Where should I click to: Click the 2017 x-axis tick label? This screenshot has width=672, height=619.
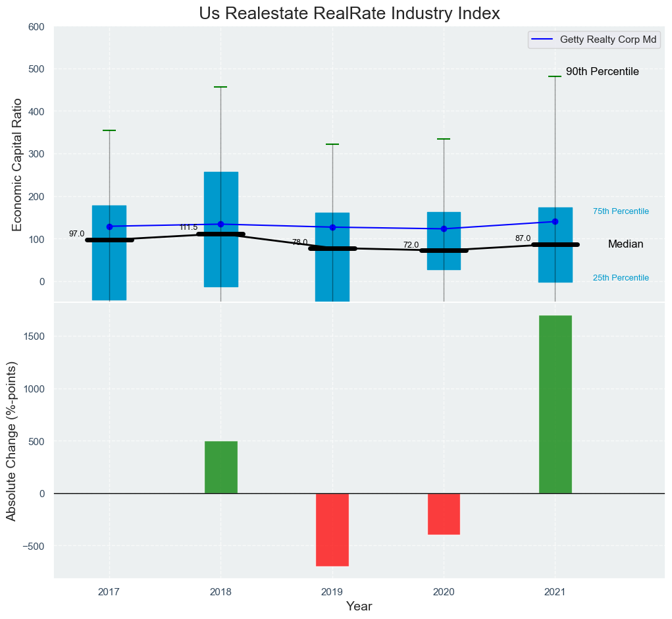coord(109,592)
